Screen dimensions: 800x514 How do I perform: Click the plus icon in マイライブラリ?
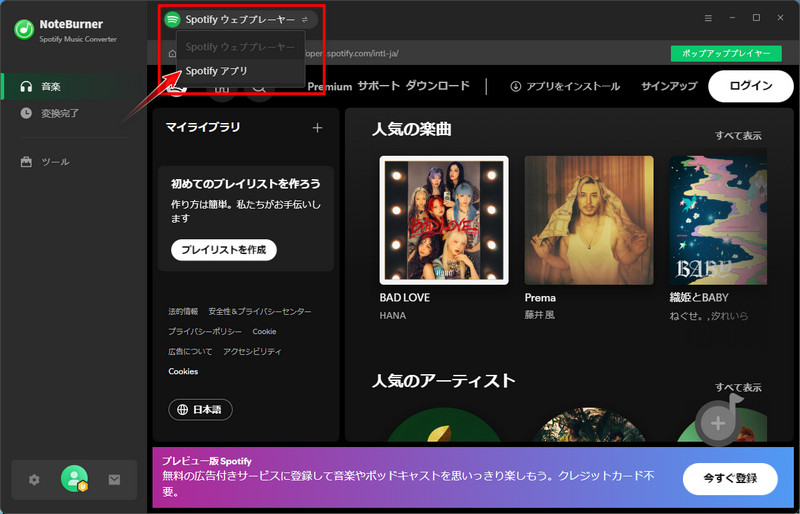point(317,128)
